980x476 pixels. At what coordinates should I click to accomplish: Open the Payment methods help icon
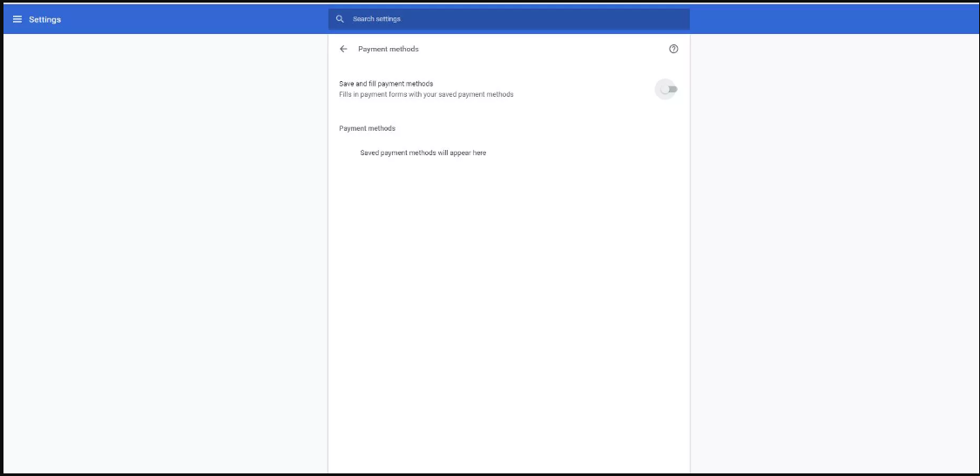(673, 49)
